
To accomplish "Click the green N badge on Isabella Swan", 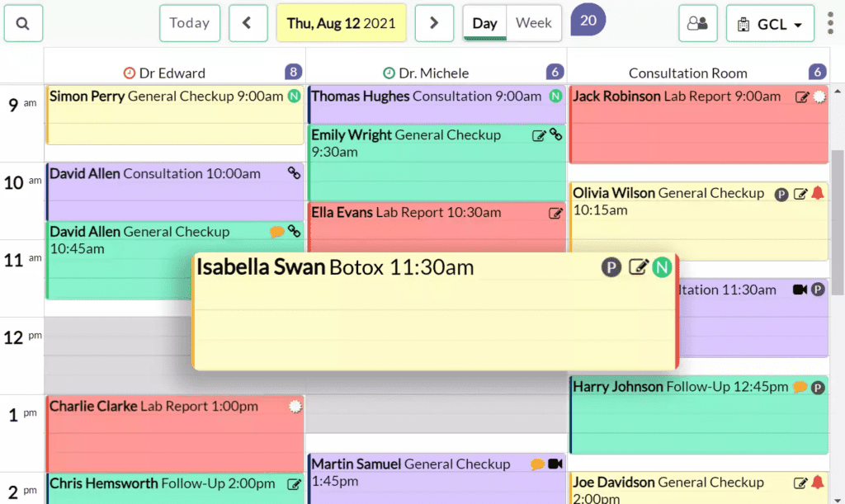I will tap(662, 267).
